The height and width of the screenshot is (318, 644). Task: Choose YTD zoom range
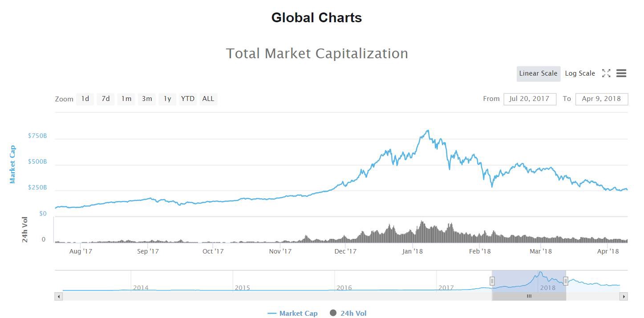[188, 99]
